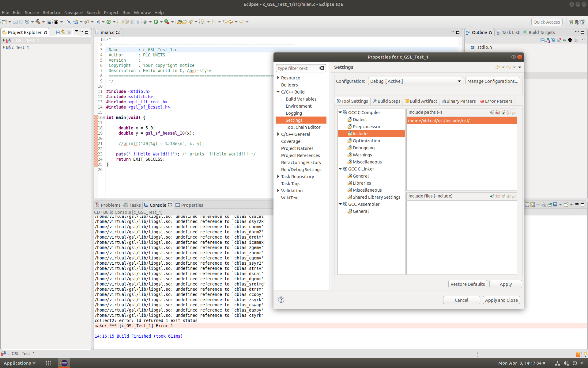Expand the Task Repository node

278,176
